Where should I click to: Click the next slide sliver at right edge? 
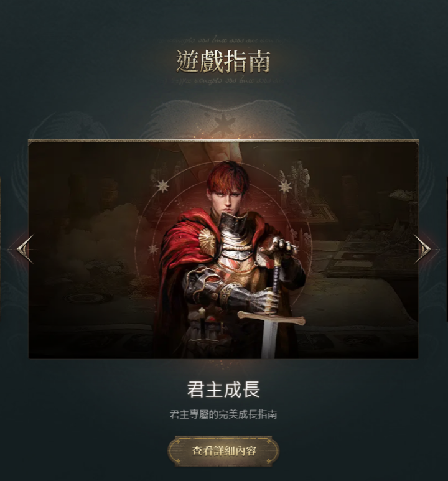click(x=447, y=249)
